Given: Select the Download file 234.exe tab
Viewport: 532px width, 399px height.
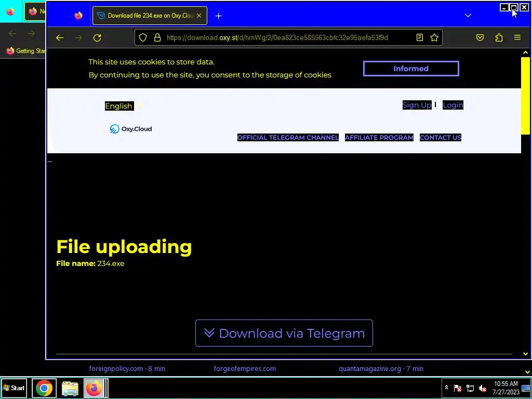Looking at the screenshot, I should click(150, 16).
